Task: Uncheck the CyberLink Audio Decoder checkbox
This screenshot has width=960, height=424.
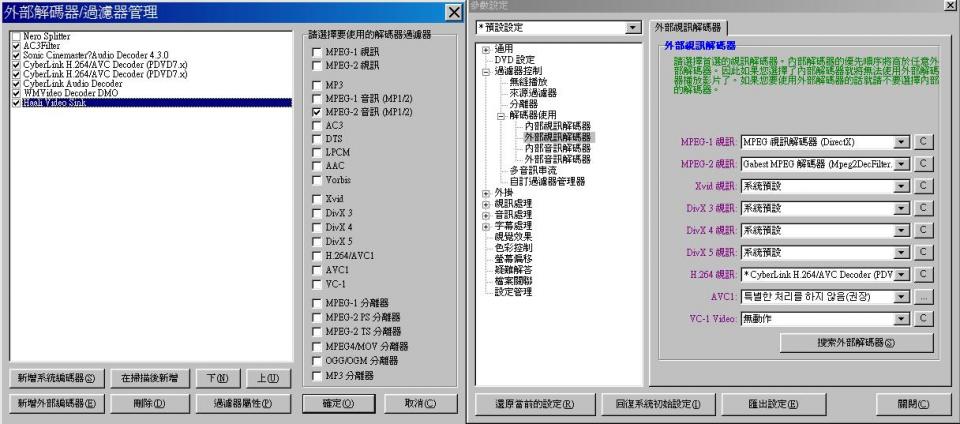Action: [16, 83]
